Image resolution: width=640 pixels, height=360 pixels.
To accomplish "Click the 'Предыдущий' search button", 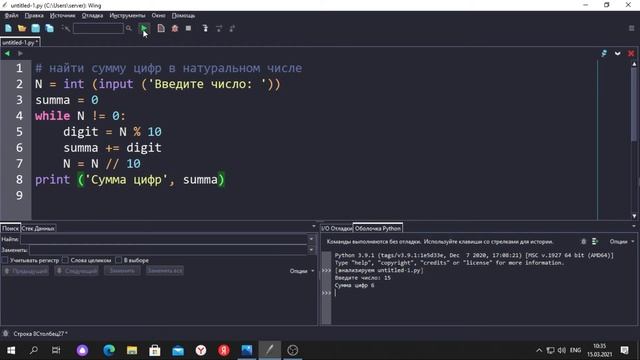I will coord(26,271).
